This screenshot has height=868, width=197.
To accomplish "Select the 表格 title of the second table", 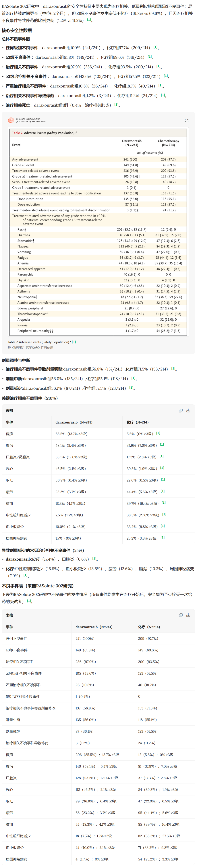I will pos(9,615).
